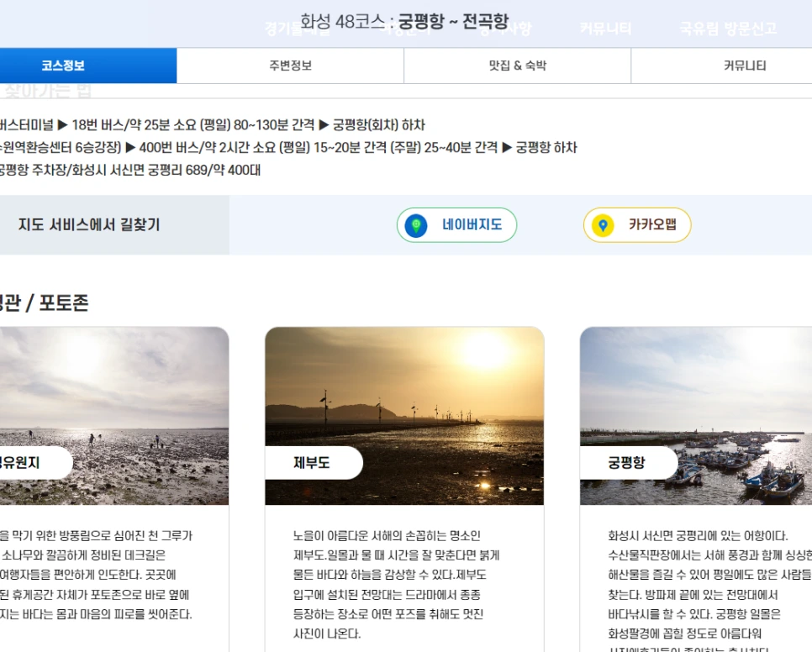This screenshot has height=652, width=812.
Task: Click the yellow Kakao Map pin icon
Action: pos(604,225)
